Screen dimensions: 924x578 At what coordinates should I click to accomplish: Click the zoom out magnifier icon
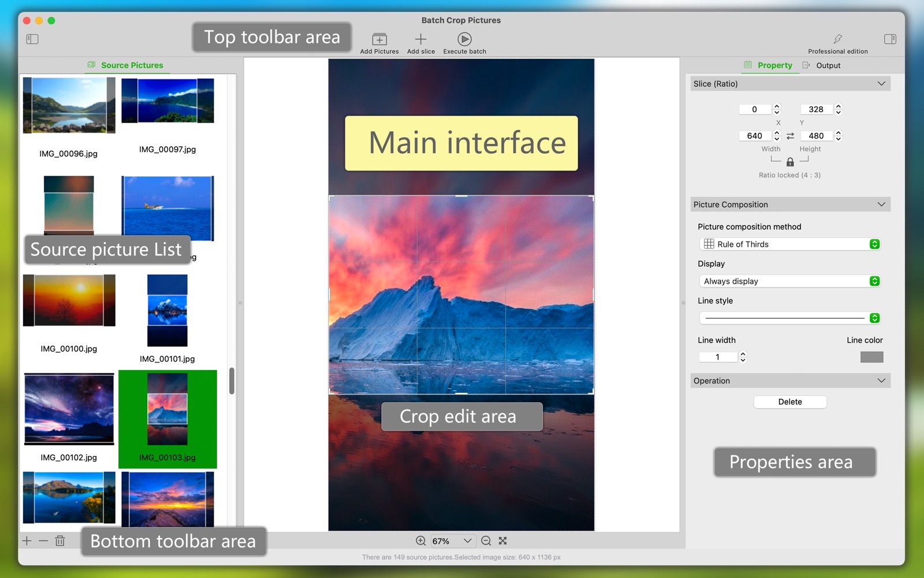click(x=486, y=541)
